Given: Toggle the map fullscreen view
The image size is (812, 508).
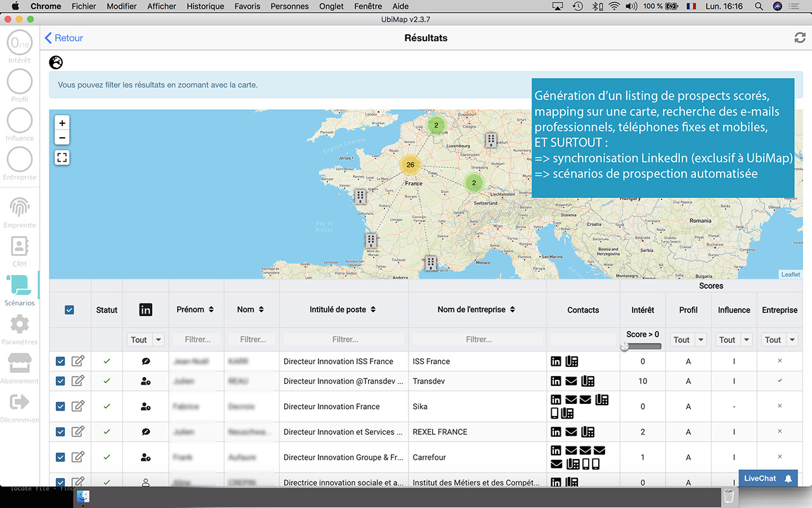Looking at the screenshot, I should pos(62,157).
